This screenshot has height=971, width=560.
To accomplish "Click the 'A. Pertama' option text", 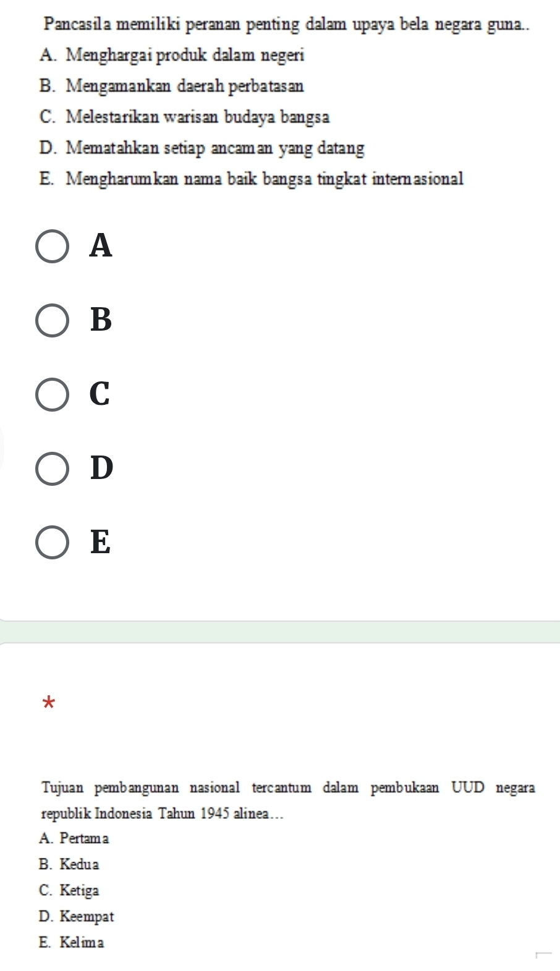I will (74, 839).
